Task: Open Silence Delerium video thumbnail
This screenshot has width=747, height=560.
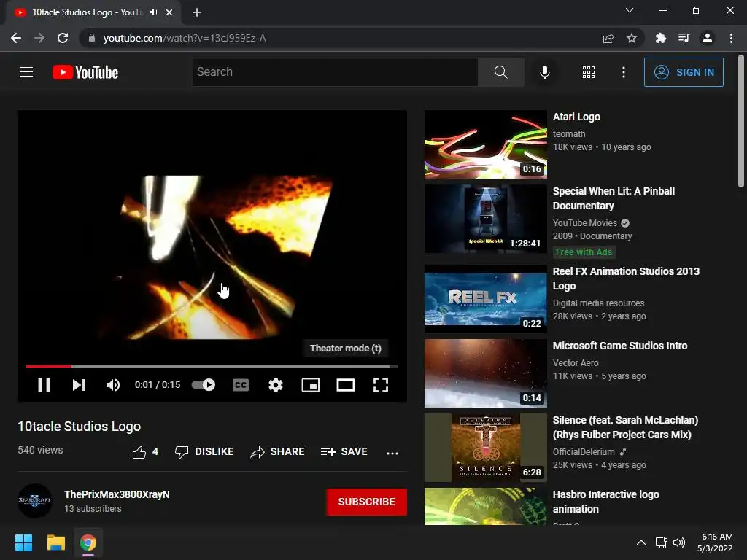Action: click(x=485, y=448)
